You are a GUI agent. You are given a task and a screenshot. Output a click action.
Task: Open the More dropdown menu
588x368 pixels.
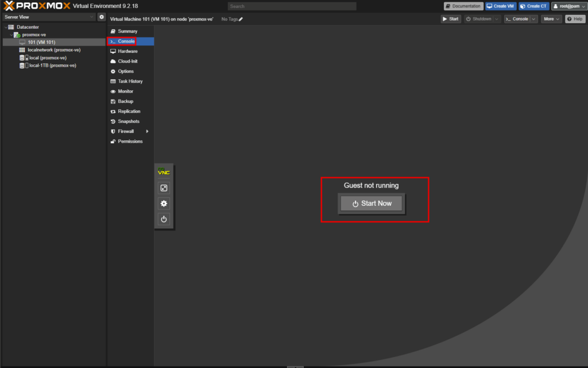pyautogui.click(x=551, y=19)
